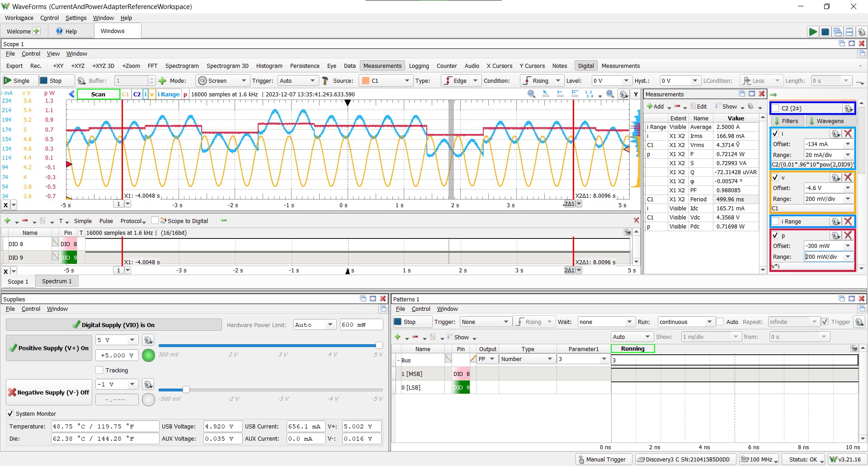This screenshot has width=868, height=466.
Task: Toggle the Patterns Auto checkbox
Action: (720, 322)
